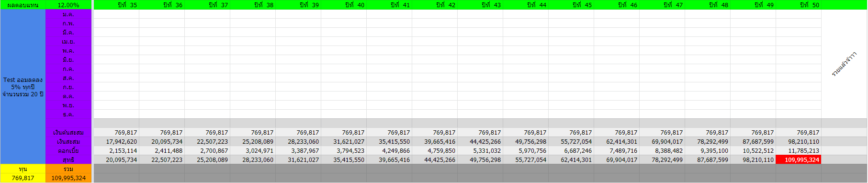Click the 17,942,620 savings value

(116, 141)
